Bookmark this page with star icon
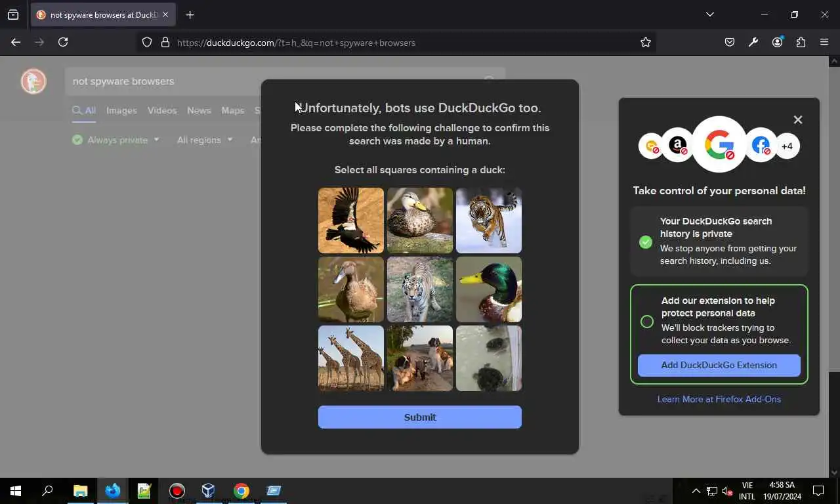840x504 pixels. pos(646,42)
